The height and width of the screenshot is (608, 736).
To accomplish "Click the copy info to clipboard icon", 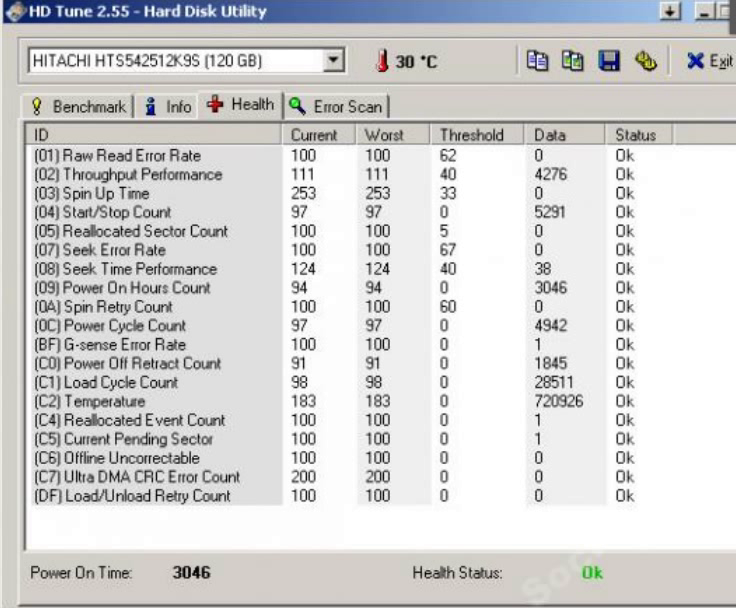I will 537,61.
